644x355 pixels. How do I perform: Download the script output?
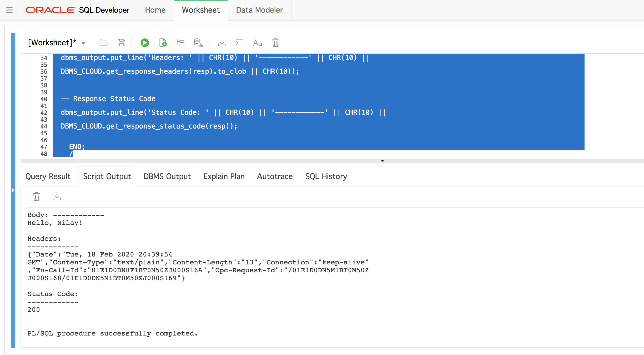(x=57, y=196)
